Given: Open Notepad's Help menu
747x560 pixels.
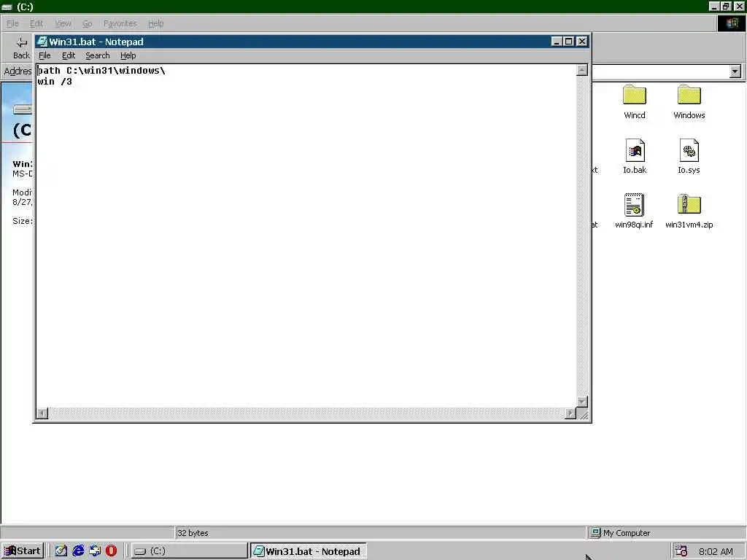Looking at the screenshot, I should point(128,55).
